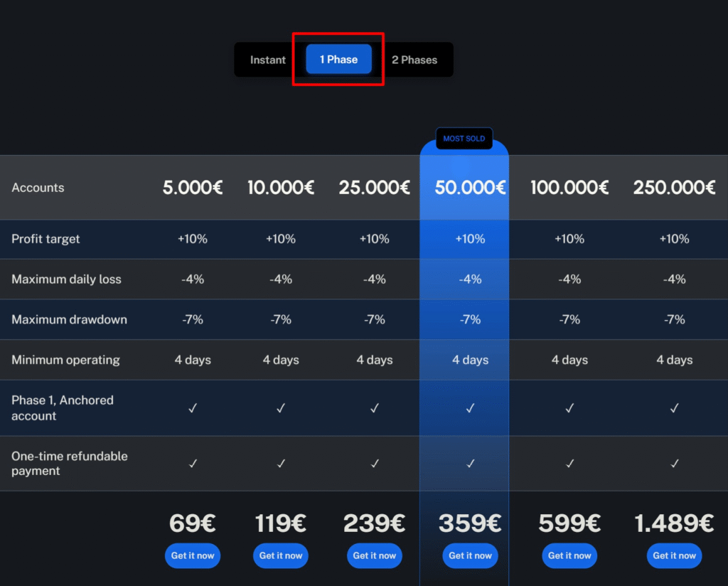
Task: Switch to the Instant tab
Action: tap(268, 60)
